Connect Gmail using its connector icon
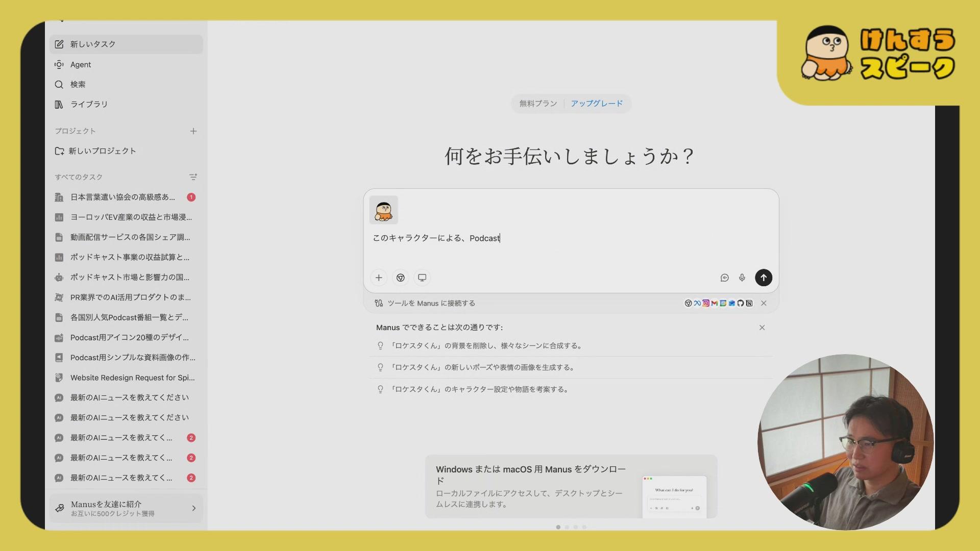Image resolution: width=980 pixels, height=551 pixels. [715, 304]
